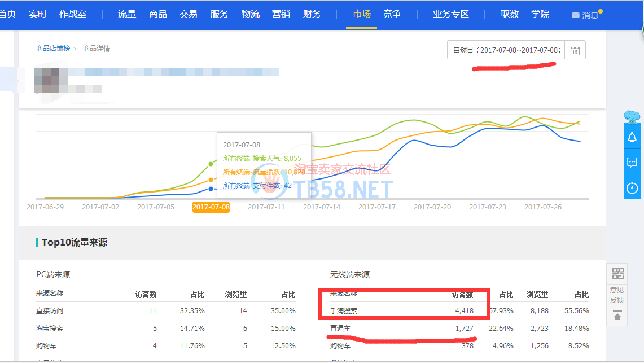Open the chat bubble icon in sidebar
This screenshot has width=644, height=363.
tap(632, 163)
